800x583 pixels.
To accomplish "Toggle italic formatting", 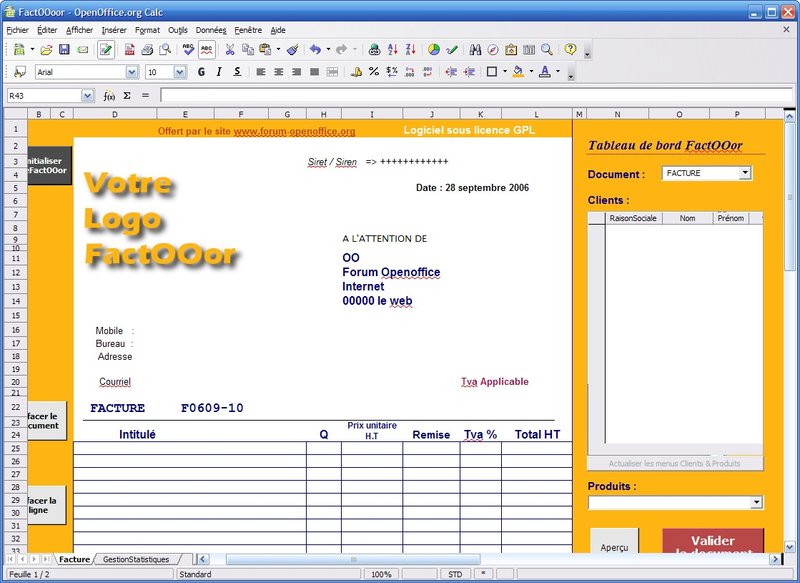I will click(218, 72).
